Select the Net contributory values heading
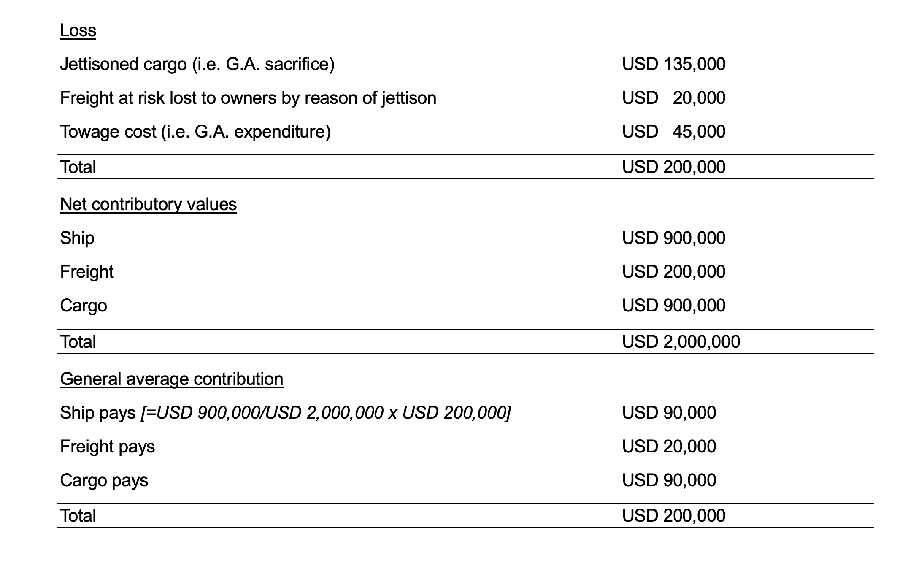The image size is (924, 563). click(149, 205)
